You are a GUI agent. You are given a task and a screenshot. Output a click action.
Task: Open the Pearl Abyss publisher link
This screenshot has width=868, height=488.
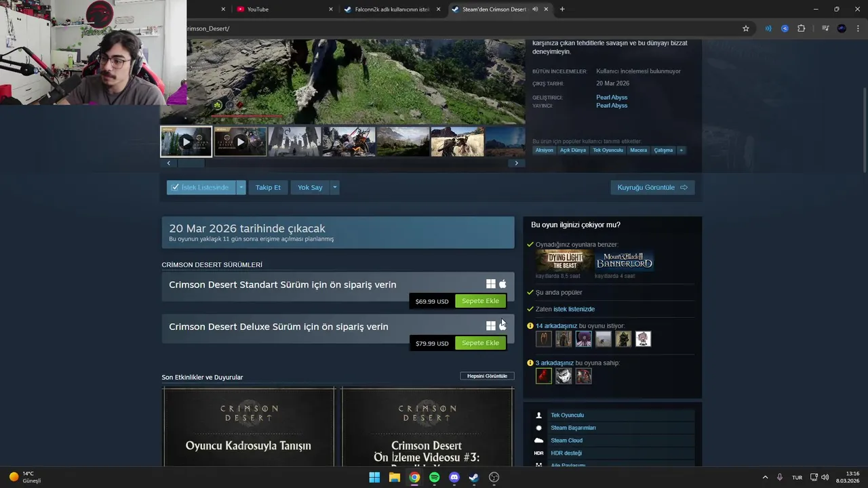click(x=612, y=106)
